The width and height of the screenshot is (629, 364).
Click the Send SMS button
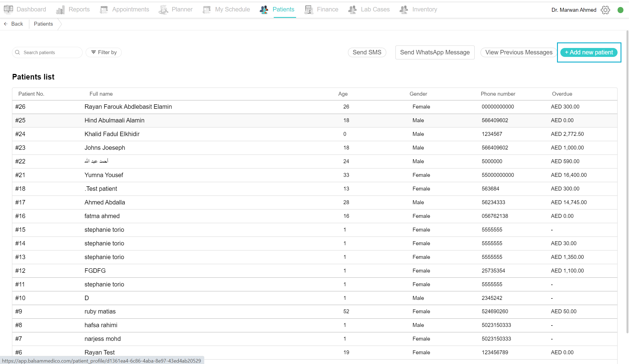tap(367, 52)
